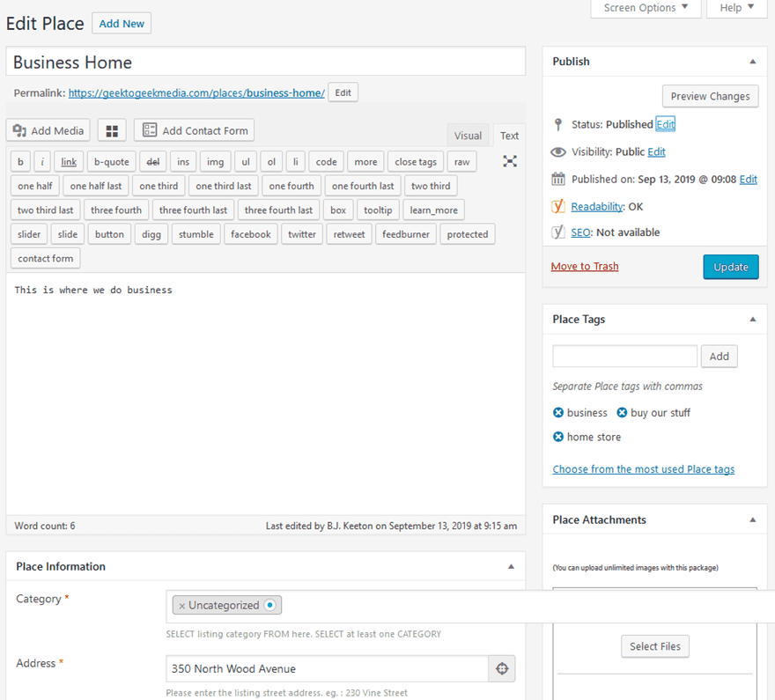Screen dimensions: 775x700
Task: Select the Text editor tab
Action: point(509,135)
